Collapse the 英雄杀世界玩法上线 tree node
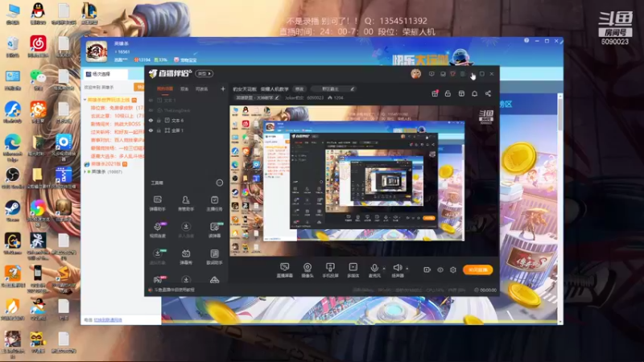Screen dimensions: 644x362 (85, 100)
